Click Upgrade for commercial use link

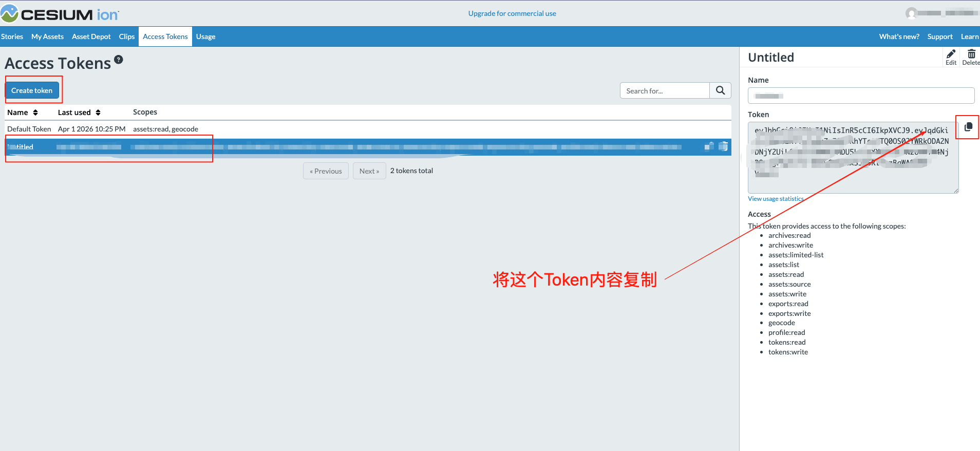512,13
